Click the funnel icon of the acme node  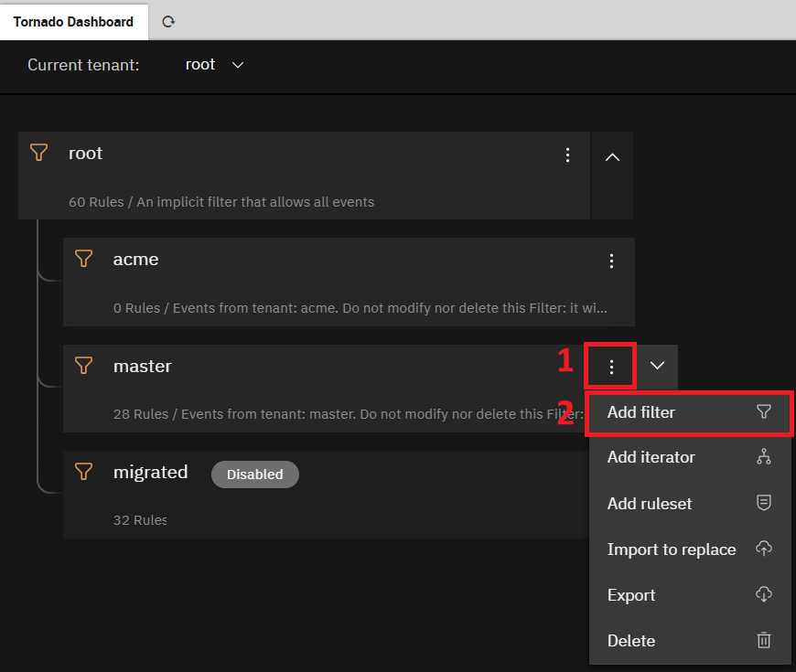[84, 259]
